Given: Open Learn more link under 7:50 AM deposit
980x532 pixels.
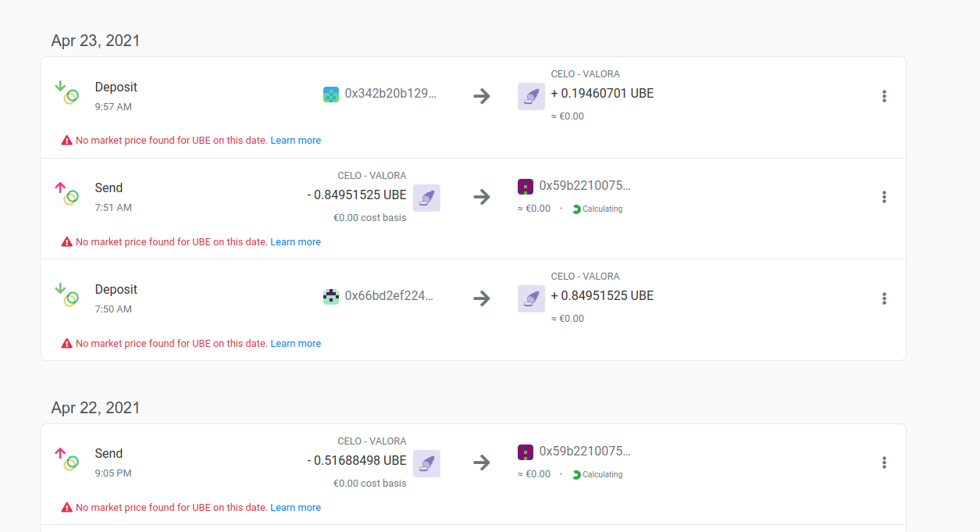Looking at the screenshot, I should [x=295, y=344].
